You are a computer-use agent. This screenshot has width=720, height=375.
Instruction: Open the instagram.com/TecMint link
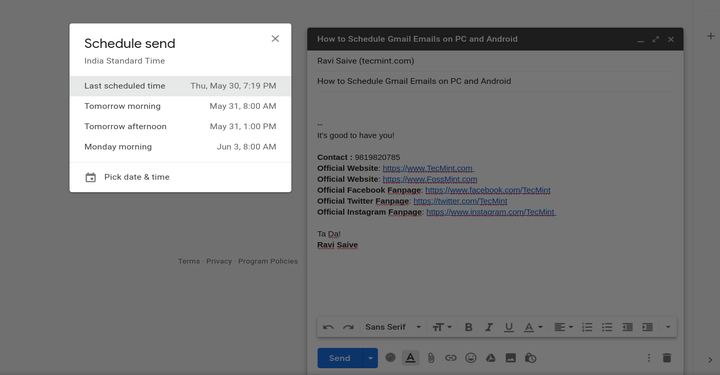(491, 213)
